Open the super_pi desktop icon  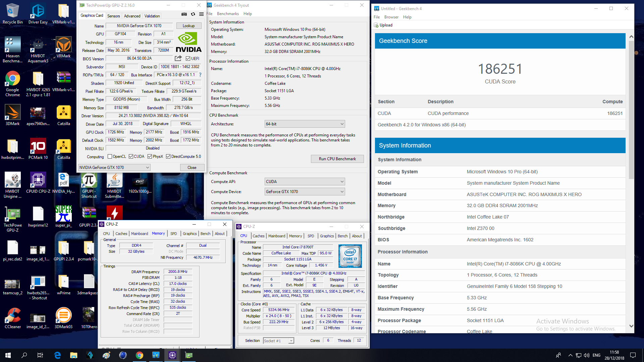pos(63,217)
